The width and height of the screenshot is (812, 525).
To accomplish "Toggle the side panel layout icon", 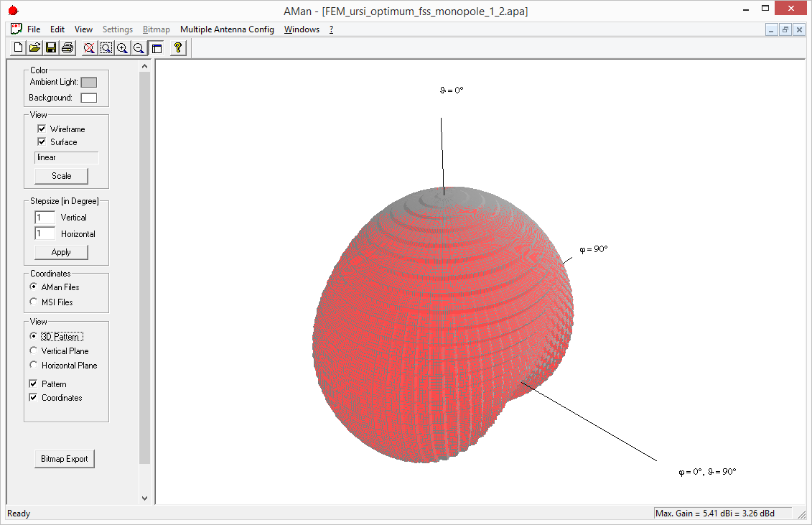I will coord(156,48).
